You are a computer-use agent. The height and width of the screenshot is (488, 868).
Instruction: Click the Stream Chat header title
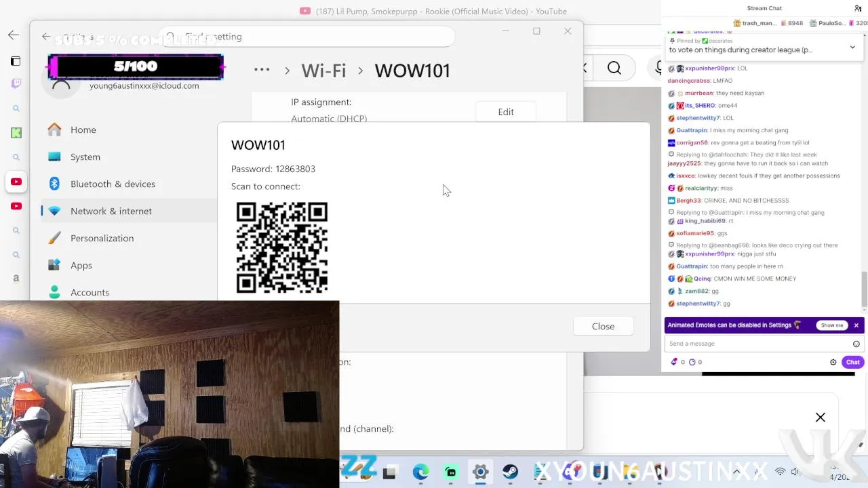pyautogui.click(x=764, y=8)
